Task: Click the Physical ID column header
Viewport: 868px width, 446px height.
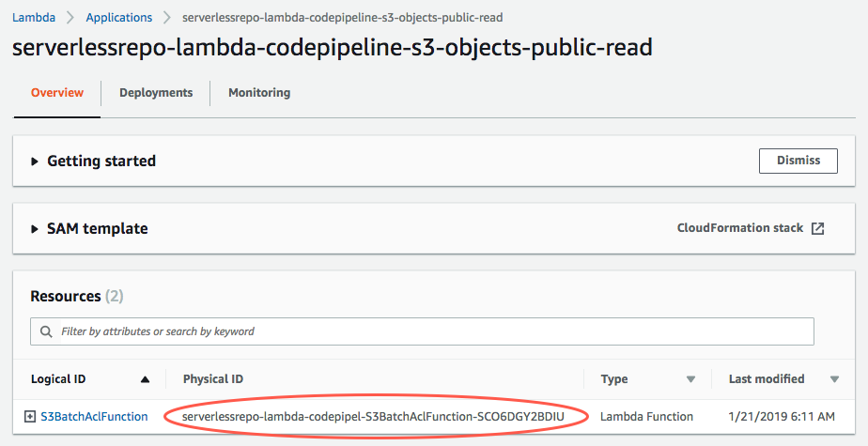Action: coord(213,379)
